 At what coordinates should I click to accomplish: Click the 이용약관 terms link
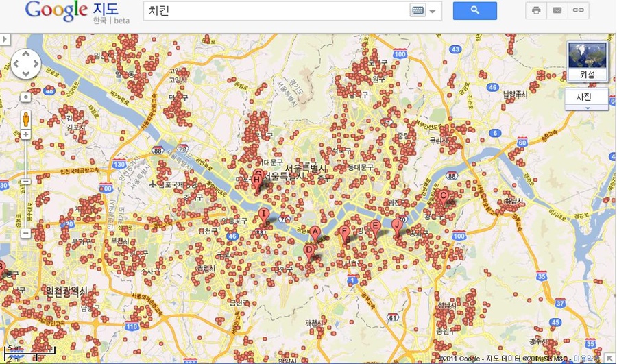point(585,358)
